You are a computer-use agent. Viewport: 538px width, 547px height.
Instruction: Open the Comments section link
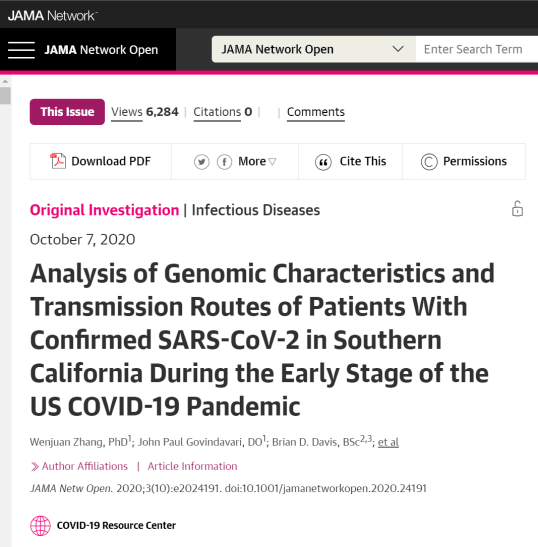pyautogui.click(x=316, y=112)
